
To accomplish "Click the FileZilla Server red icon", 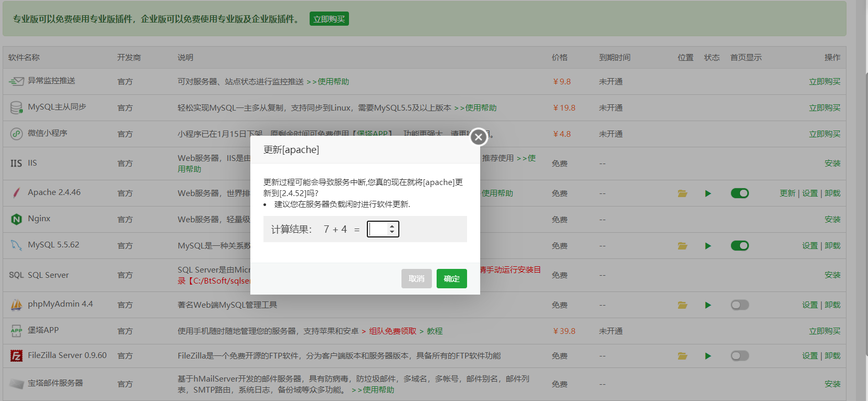I will pos(17,356).
